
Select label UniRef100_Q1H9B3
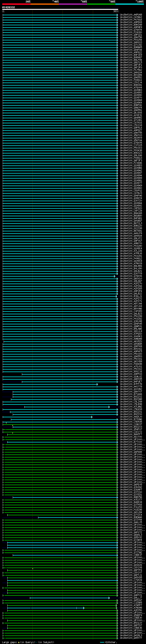131,90
